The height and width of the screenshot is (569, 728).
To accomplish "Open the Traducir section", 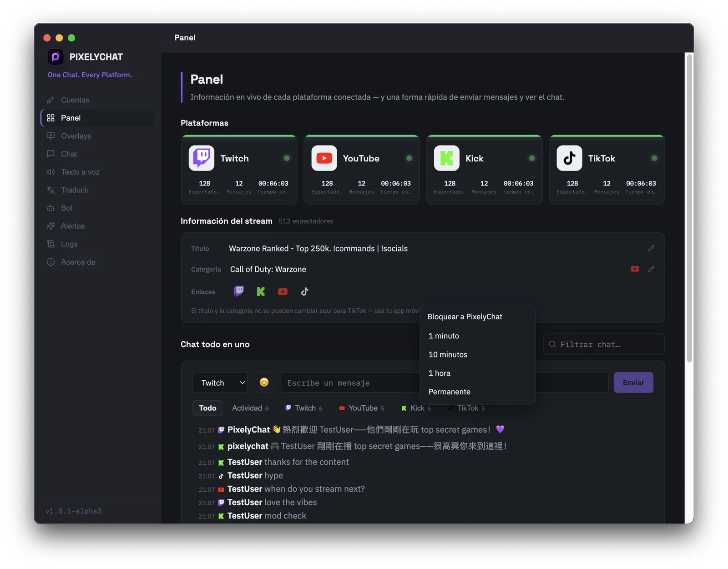I will coord(97,190).
